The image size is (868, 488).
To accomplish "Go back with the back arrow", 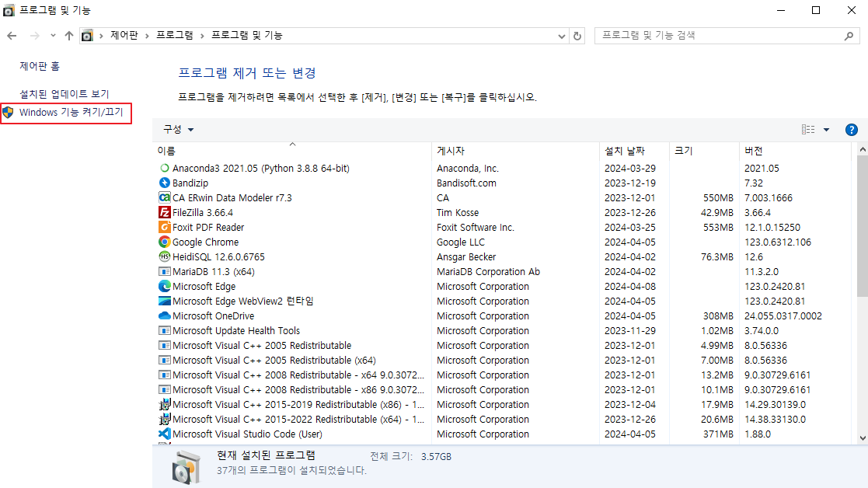I will pos(12,36).
